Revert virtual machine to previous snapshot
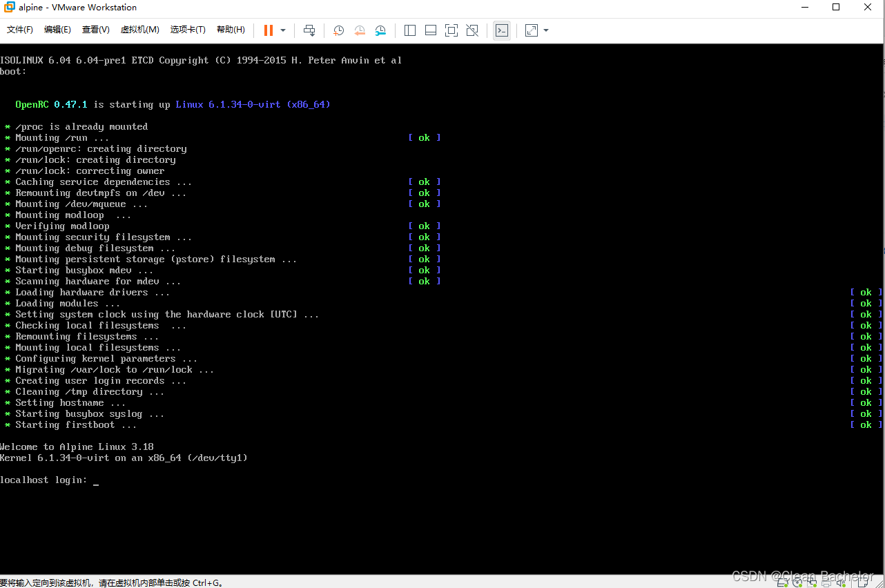The image size is (885, 588). pyautogui.click(x=360, y=30)
